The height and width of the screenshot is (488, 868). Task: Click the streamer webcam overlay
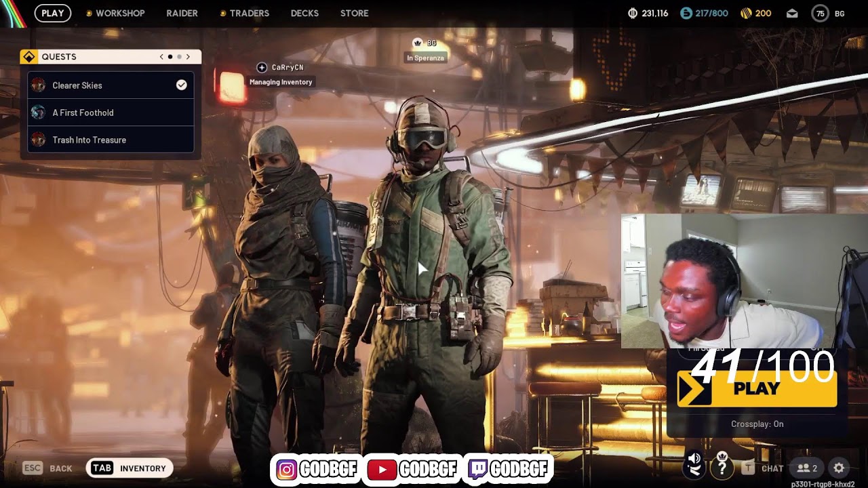tap(745, 281)
